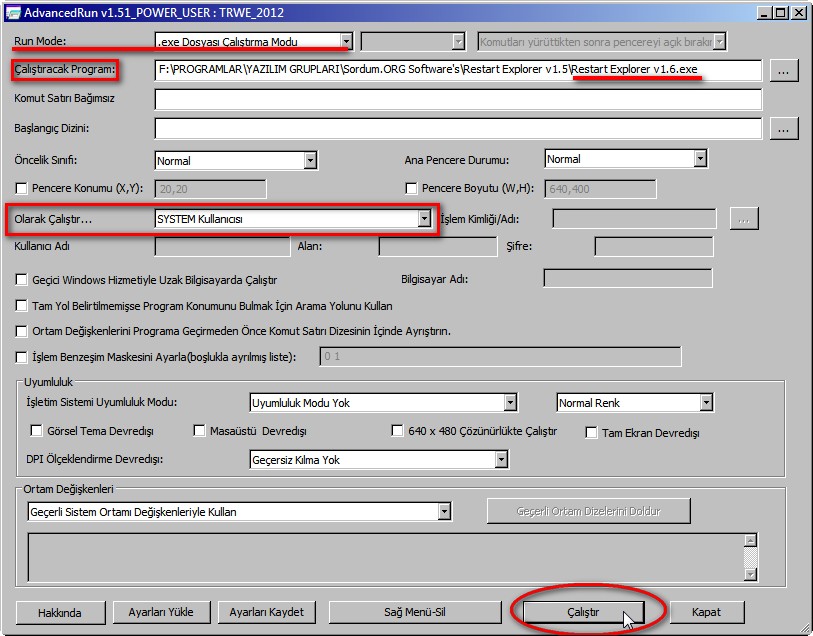Open the Run Mode dropdown
The image size is (813, 636).
tap(254, 41)
